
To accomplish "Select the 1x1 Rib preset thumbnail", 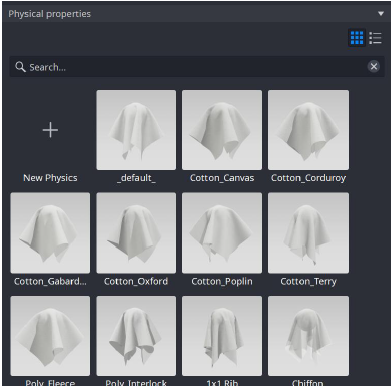I will (x=222, y=336).
